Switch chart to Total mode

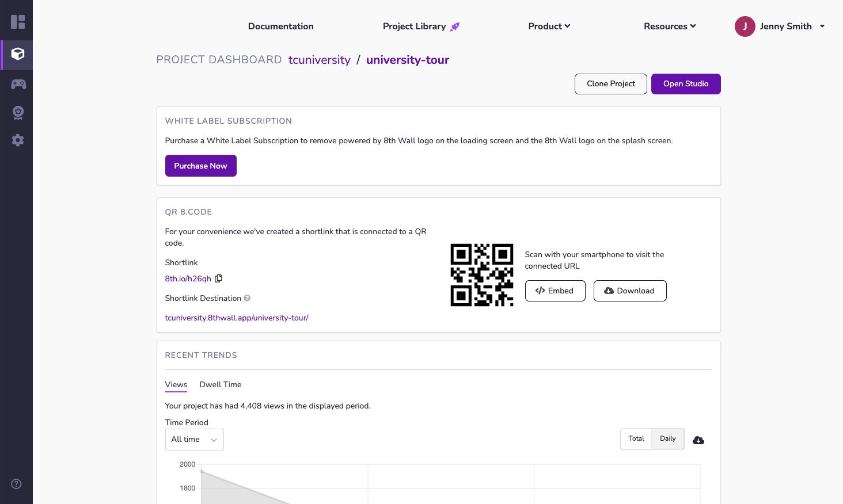click(x=636, y=438)
